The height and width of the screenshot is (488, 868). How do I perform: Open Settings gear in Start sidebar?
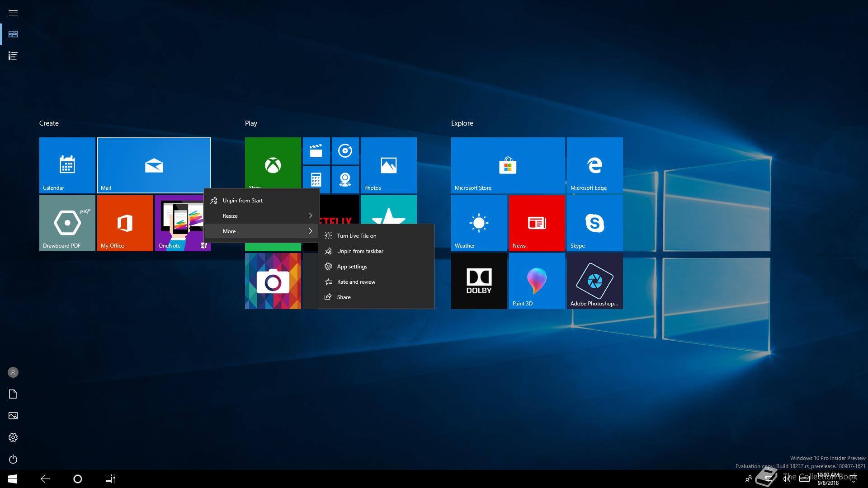[x=13, y=437]
